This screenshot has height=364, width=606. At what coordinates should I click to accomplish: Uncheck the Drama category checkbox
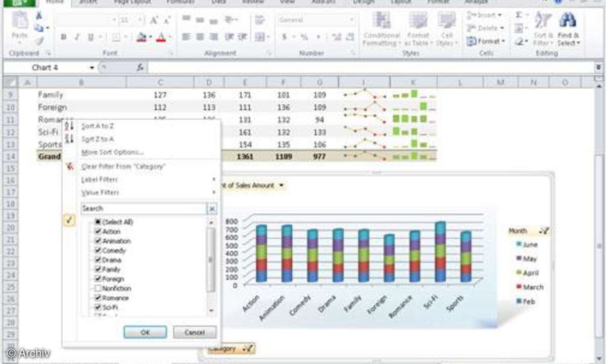[98, 260]
